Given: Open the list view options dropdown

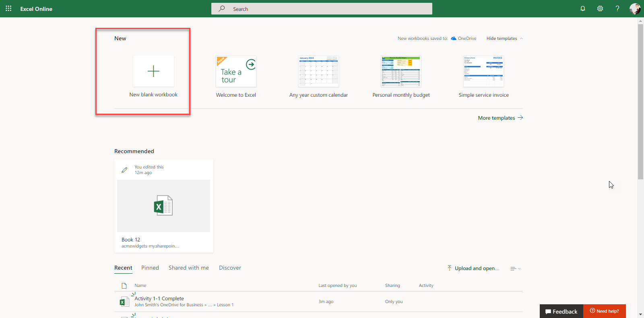Looking at the screenshot, I should pos(515,268).
